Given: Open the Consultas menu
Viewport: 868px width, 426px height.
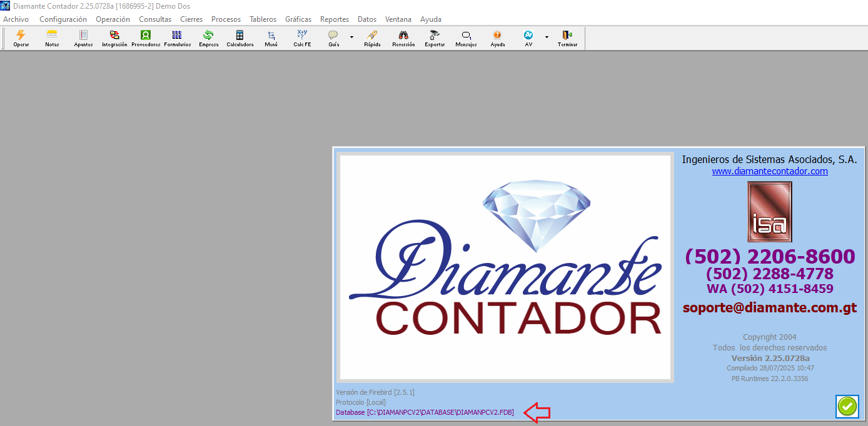Looking at the screenshot, I should [155, 19].
